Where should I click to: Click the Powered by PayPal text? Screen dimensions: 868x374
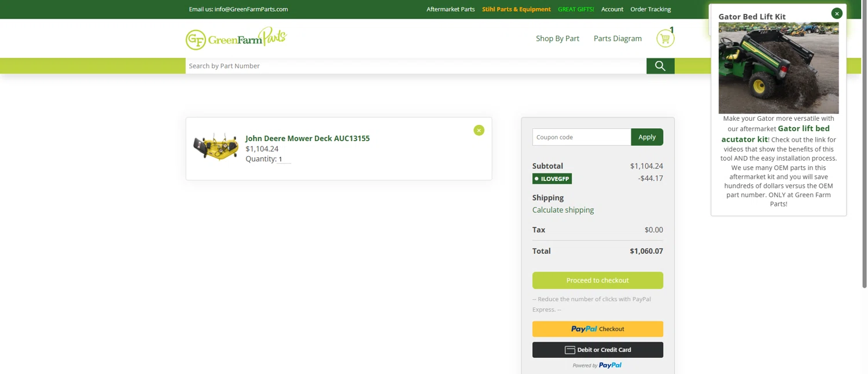597,365
